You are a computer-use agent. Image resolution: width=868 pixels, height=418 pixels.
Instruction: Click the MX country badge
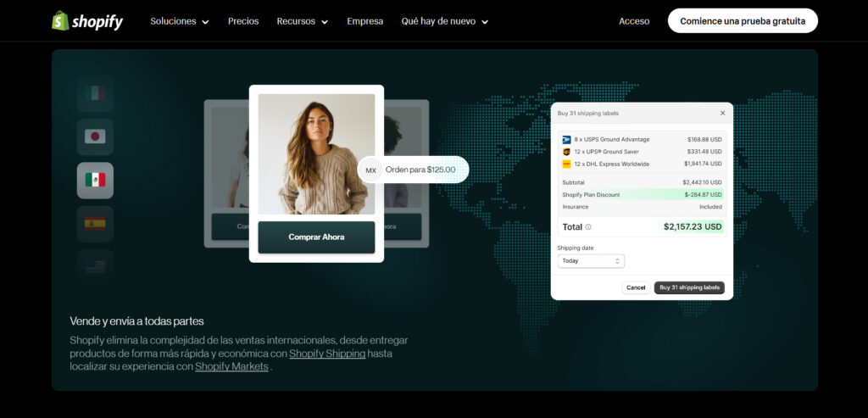(x=371, y=170)
